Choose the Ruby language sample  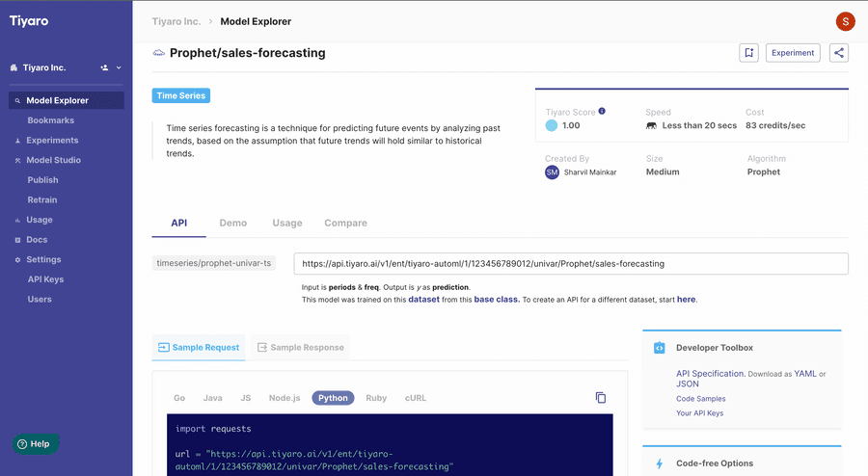click(x=376, y=398)
